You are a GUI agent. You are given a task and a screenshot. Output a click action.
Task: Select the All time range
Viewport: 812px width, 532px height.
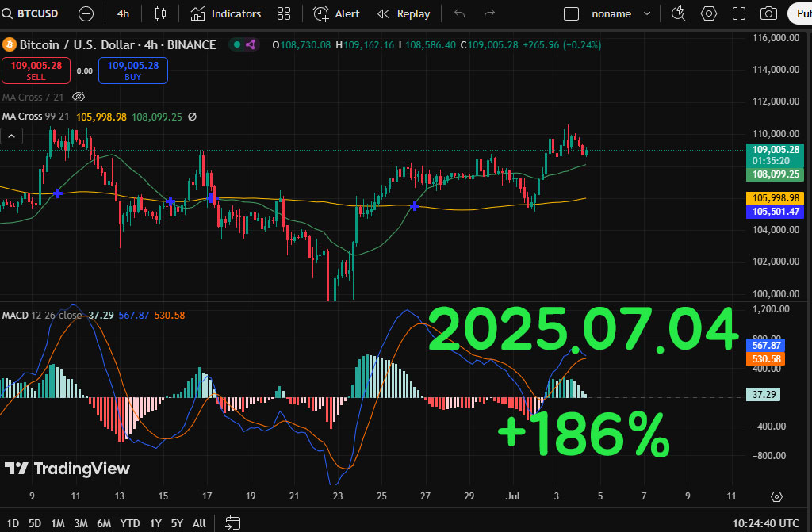point(199,523)
